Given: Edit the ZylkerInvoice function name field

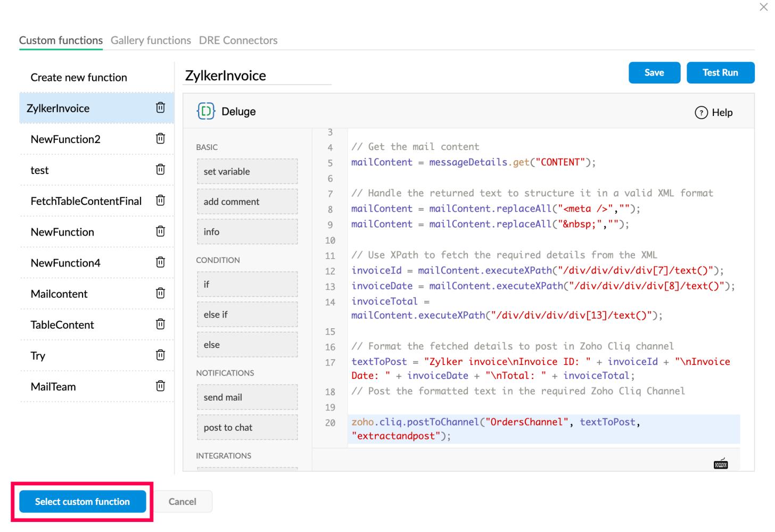Looking at the screenshot, I should pyautogui.click(x=257, y=76).
